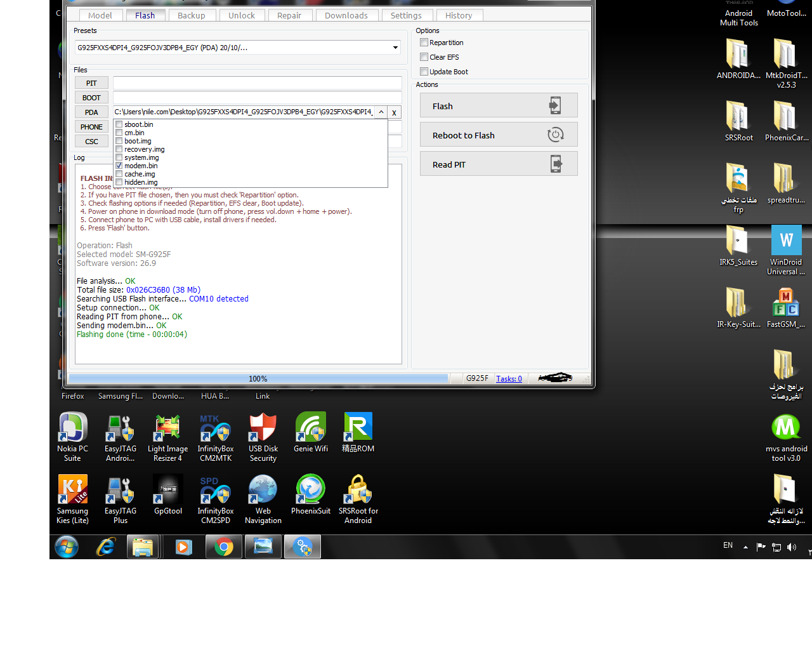Screen dimensions: 812x650
Task: Open the spreadtrum folder icon
Action: point(786,183)
